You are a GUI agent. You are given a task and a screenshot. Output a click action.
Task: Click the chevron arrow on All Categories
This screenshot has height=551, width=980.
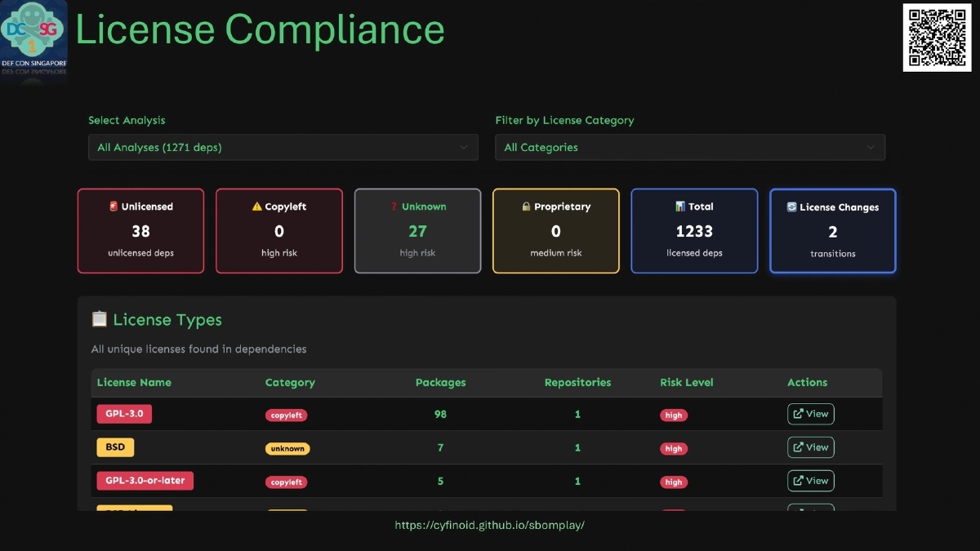871,148
